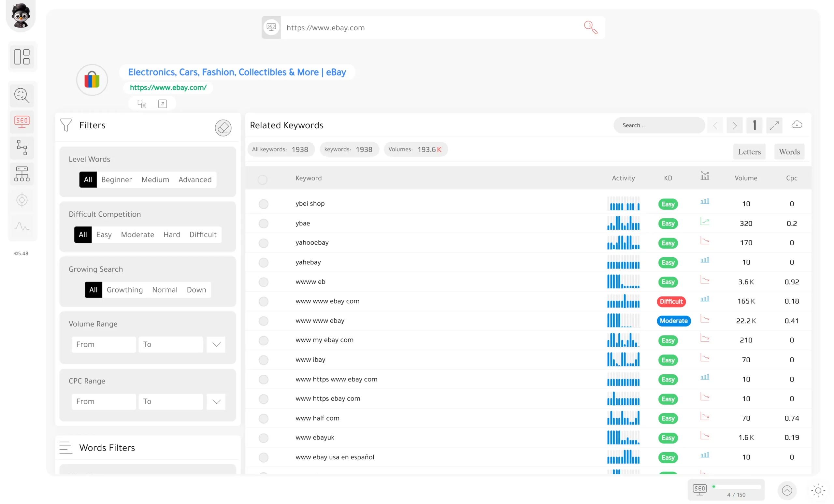Open the search analysis magnifier sidebar icon
Image resolution: width=834 pixels, height=504 pixels.
click(22, 95)
